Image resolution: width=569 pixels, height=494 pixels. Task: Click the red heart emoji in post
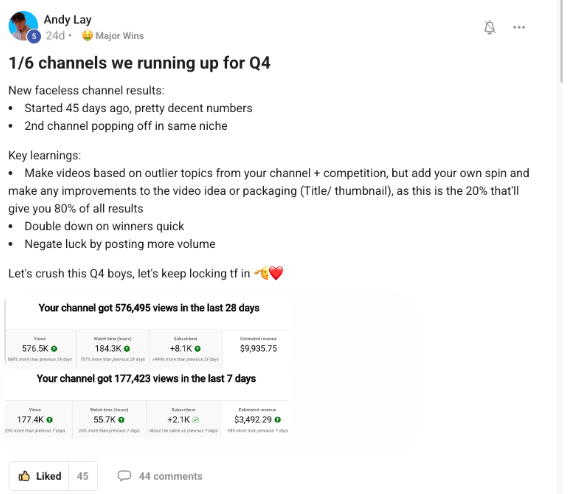click(276, 273)
